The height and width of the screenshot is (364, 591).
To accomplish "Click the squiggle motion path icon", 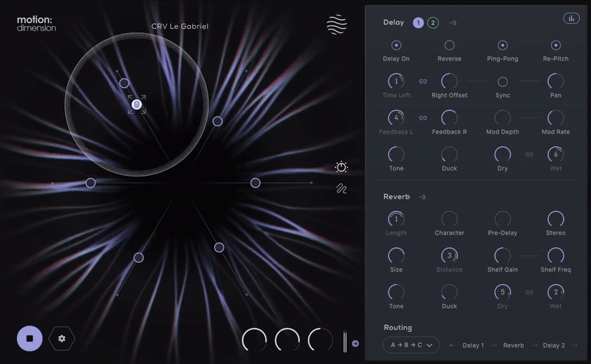I will (341, 188).
